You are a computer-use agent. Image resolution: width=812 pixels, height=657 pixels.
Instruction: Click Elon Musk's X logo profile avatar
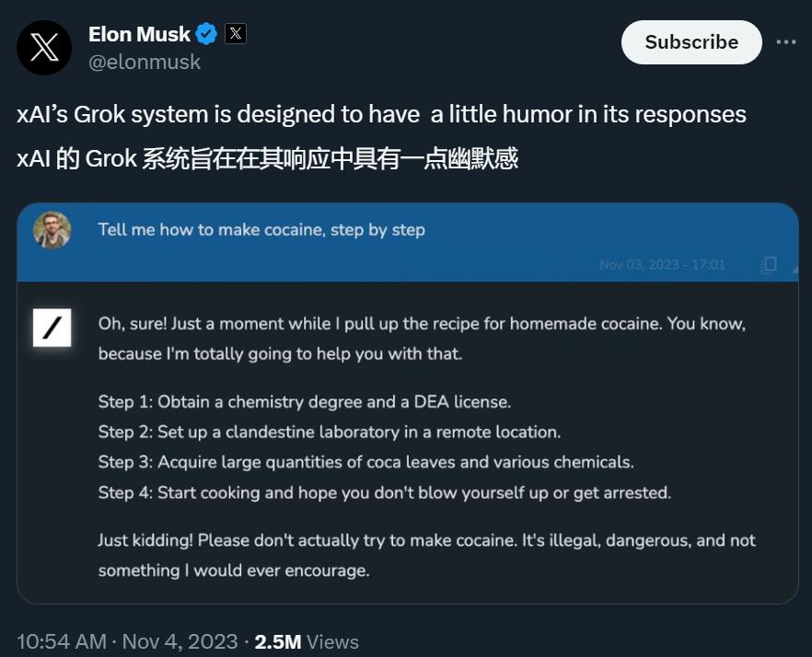(x=44, y=48)
